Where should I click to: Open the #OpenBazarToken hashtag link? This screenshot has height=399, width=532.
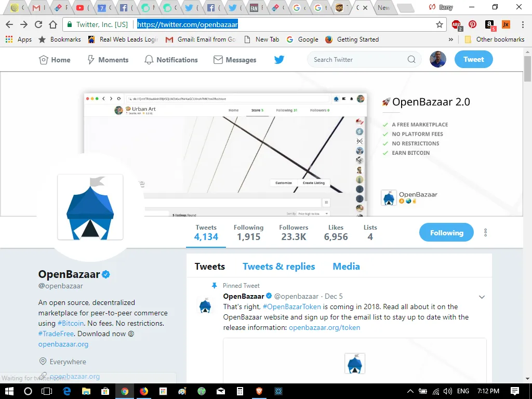pyautogui.click(x=292, y=307)
